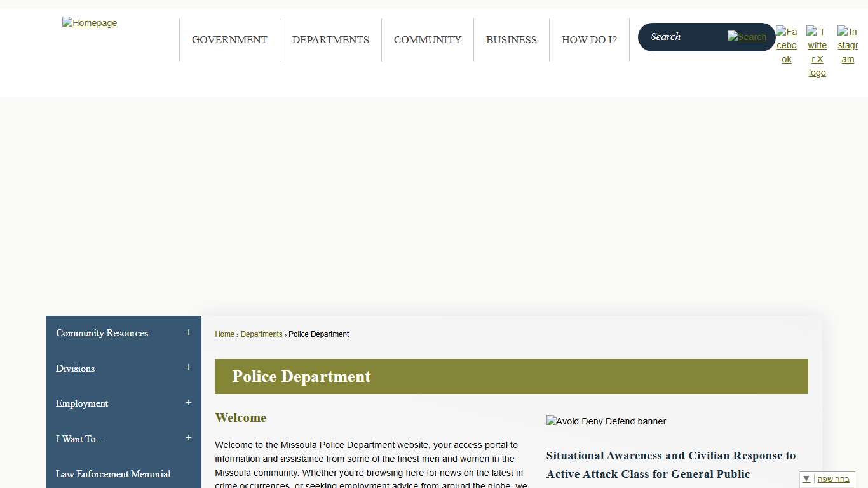The height and width of the screenshot is (488, 868).
Task: Click the Homepage logo
Action: tap(90, 23)
